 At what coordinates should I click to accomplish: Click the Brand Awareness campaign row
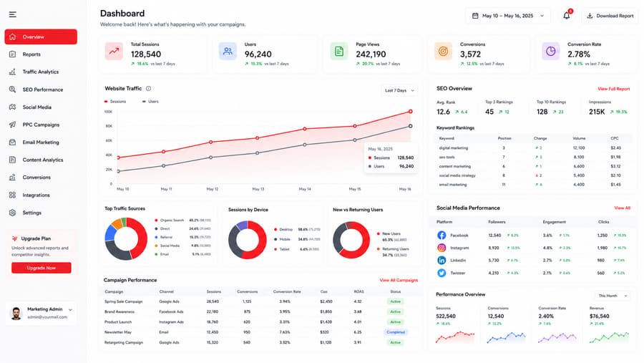tap(260, 311)
